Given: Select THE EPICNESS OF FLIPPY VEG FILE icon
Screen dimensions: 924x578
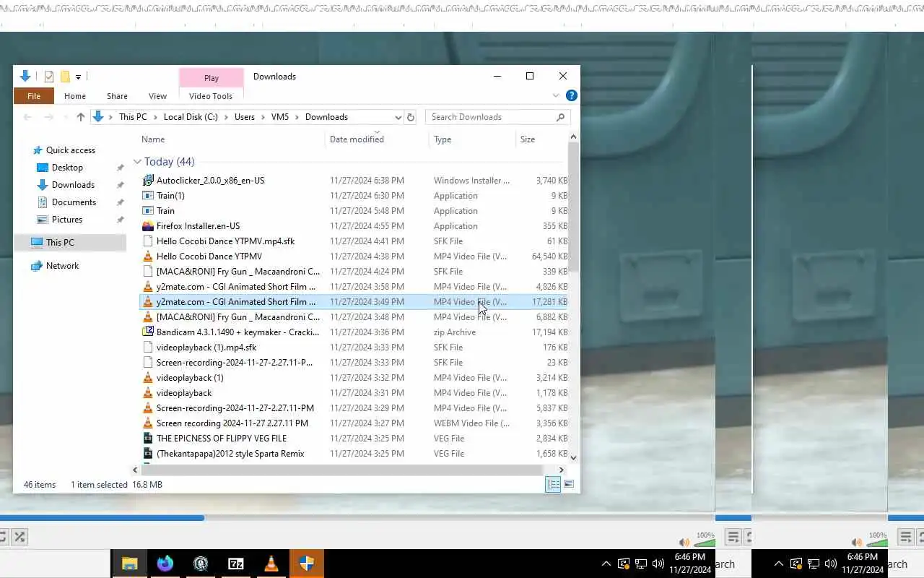Looking at the screenshot, I should (148, 439).
